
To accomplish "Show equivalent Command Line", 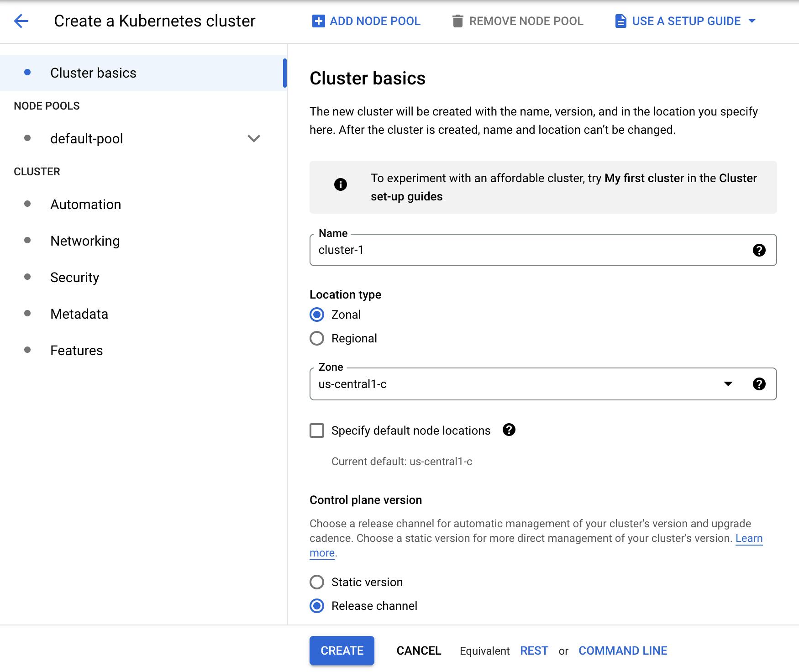I will [x=622, y=651].
